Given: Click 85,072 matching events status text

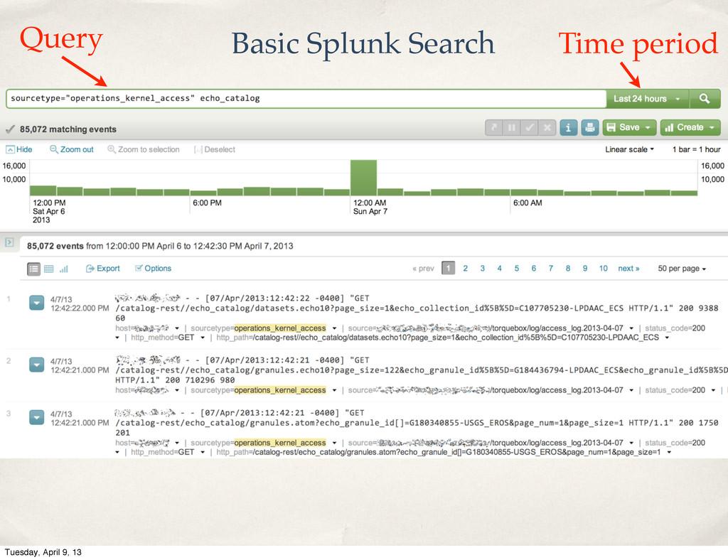Looking at the screenshot, I should [68, 129].
